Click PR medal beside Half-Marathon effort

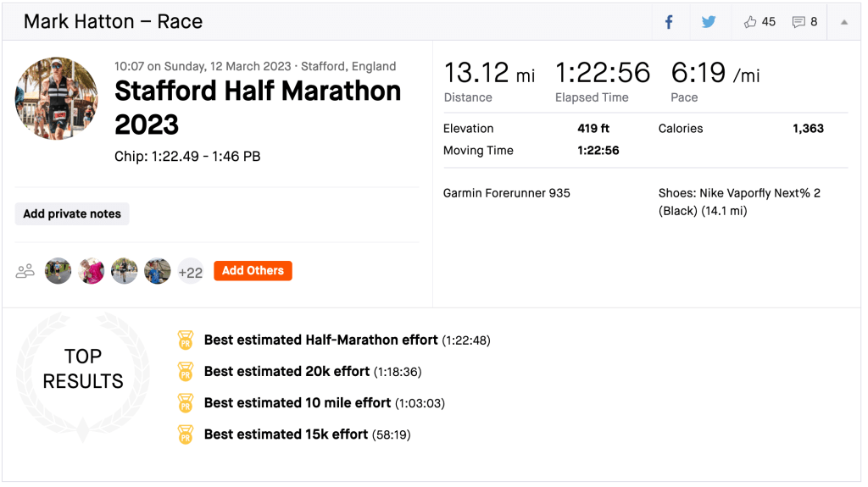186,340
